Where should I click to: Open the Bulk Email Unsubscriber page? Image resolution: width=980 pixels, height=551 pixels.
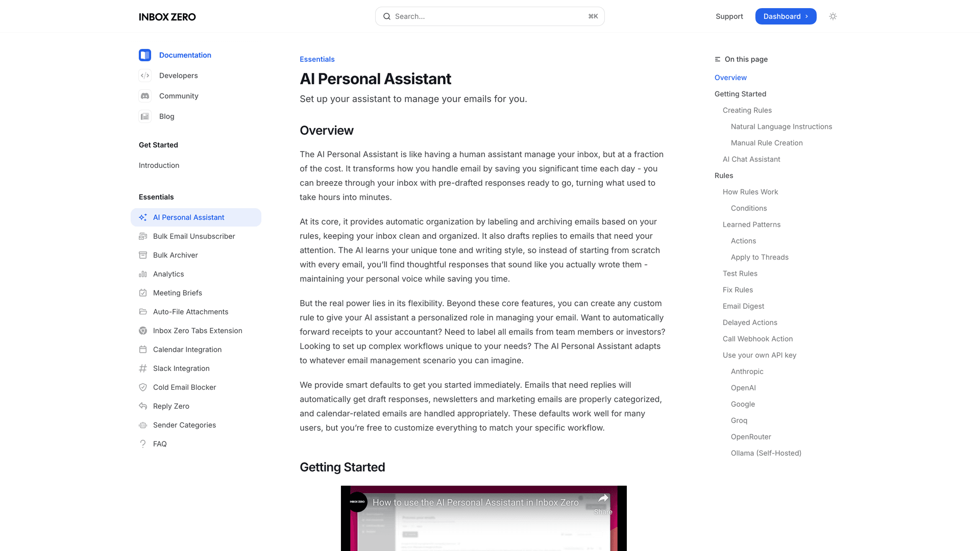point(194,236)
